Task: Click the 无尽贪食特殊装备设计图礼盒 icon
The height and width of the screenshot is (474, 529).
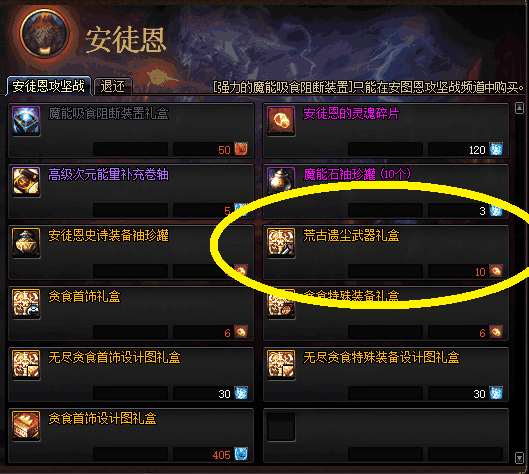Action: click(x=281, y=365)
